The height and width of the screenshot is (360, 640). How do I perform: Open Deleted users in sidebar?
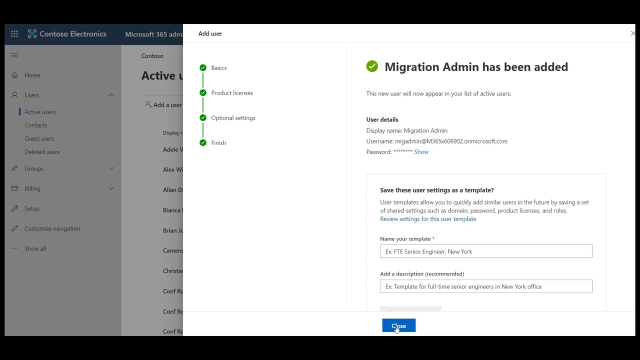(x=42, y=152)
